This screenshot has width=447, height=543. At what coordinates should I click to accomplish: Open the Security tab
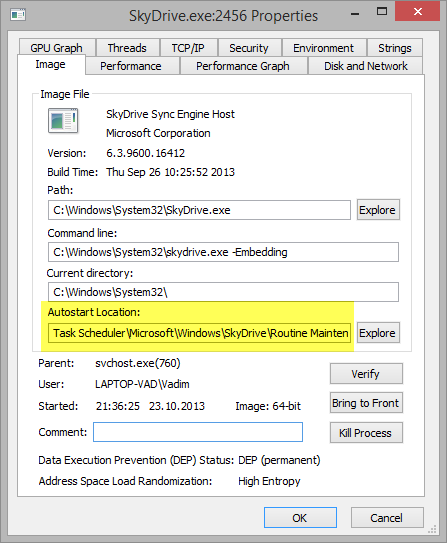(249, 48)
